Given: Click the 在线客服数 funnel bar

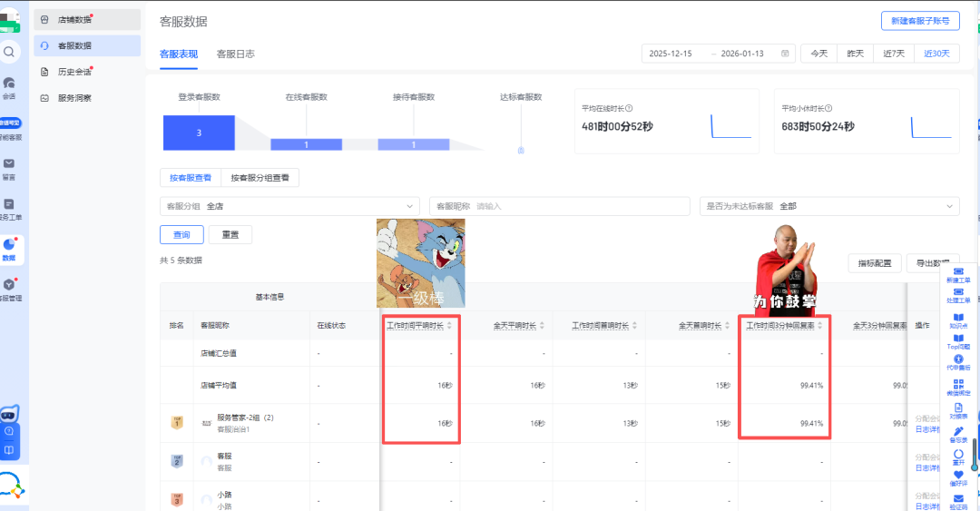Looking at the screenshot, I should pos(307,144).
